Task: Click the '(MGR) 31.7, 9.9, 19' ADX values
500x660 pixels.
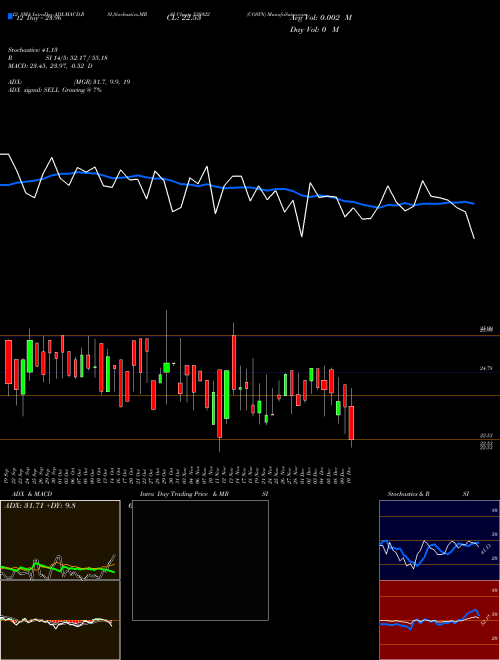Action: pos(101,82)
